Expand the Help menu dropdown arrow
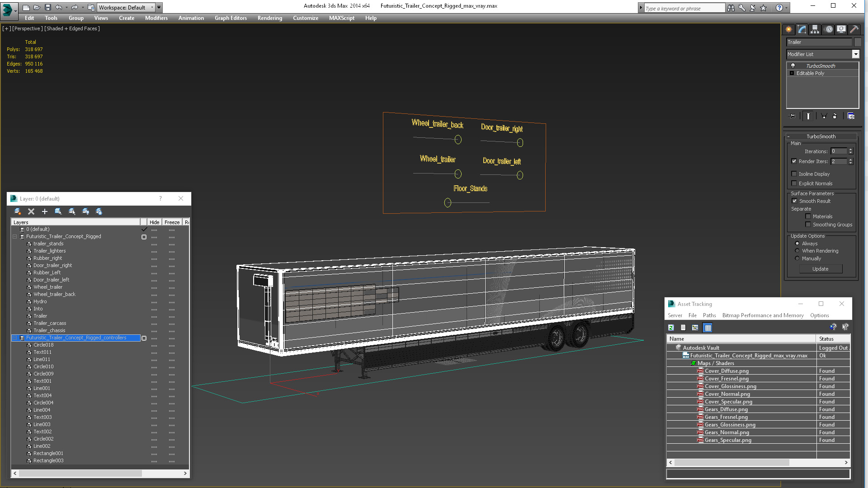Image resolution: width=868 pixels, height=488 pixels. tap(787, 8)
